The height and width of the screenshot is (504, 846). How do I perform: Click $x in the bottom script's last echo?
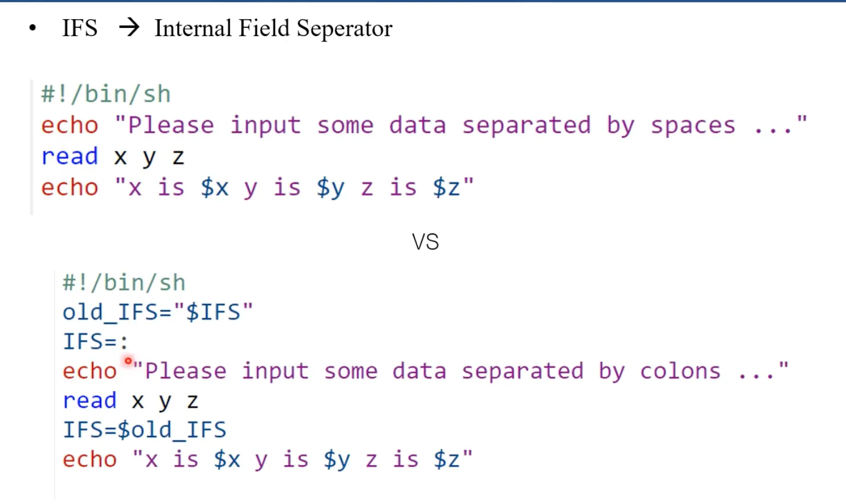tap(227, 460)
